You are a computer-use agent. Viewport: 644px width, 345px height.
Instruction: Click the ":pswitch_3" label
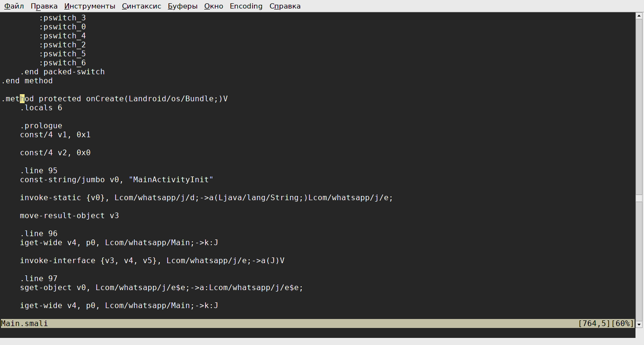(62, 18)
